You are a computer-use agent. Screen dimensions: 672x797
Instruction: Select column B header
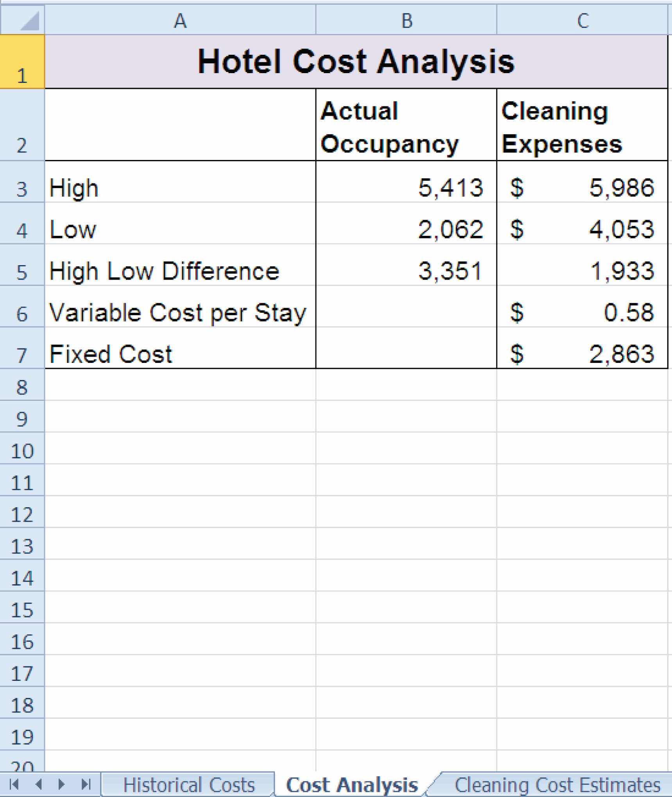tap(407, 20)
